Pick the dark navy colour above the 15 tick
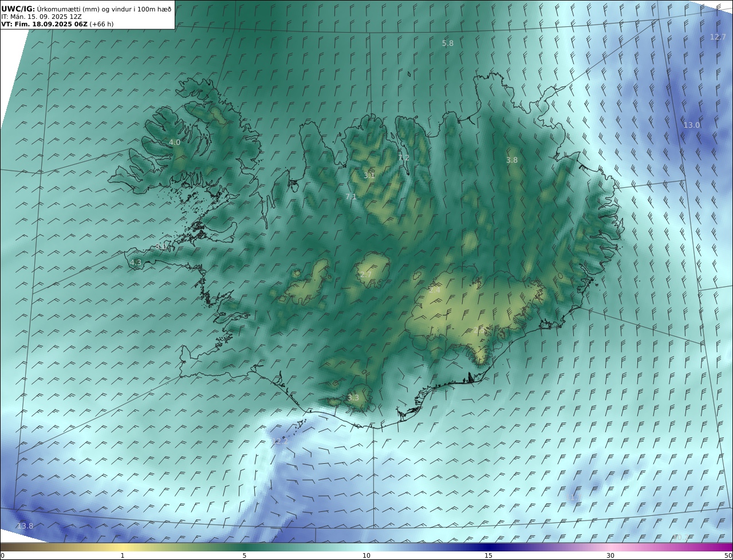 coord(488,547)
